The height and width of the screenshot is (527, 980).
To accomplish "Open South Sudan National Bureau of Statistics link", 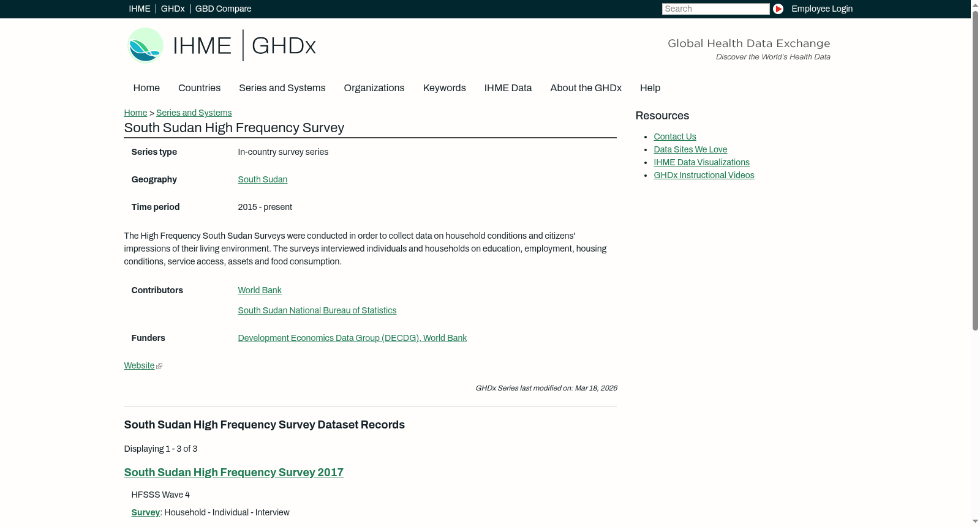I will pos(317,310).
